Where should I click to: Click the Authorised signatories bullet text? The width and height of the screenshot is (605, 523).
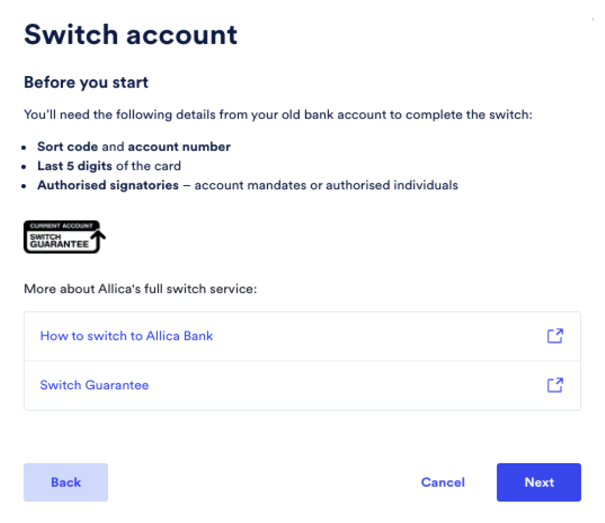(x=108, y=185)
